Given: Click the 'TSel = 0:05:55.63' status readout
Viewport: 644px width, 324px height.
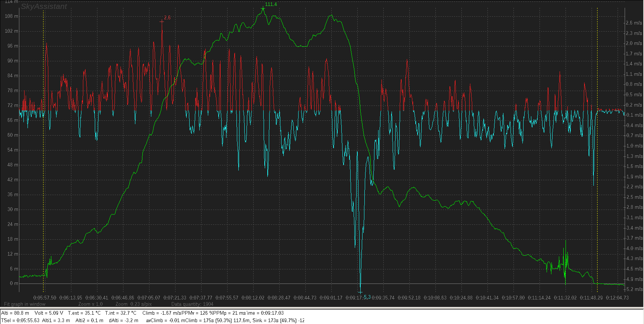Looking at the screenshot, I should click(x=20, y=320).
